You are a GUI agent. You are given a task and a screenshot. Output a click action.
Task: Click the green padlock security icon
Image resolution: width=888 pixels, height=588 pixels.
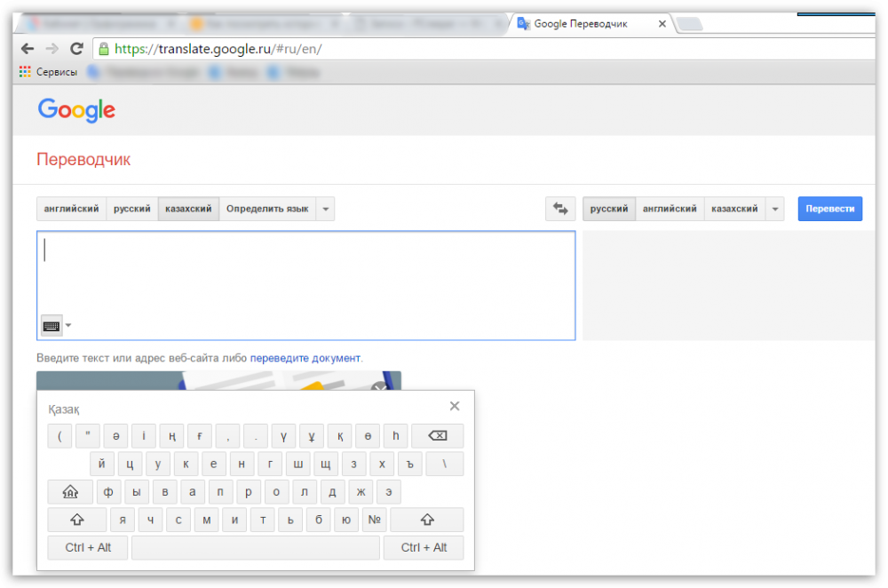(x=104, y=49)
